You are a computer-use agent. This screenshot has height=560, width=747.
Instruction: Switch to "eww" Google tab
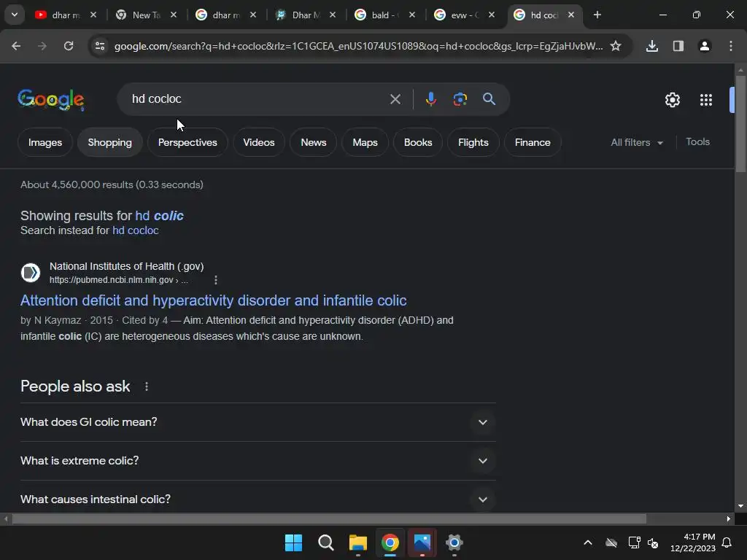coord(465,15)
